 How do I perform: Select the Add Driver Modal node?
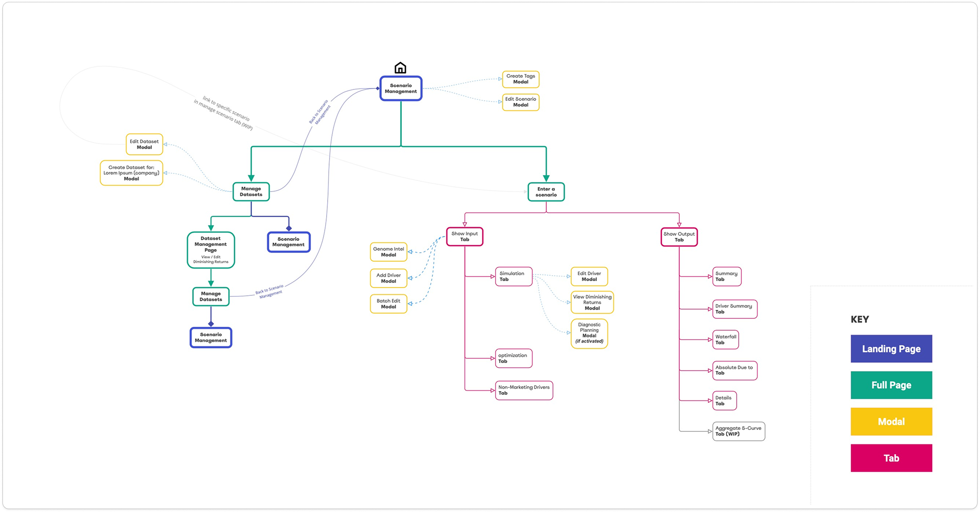pos(389,278)
